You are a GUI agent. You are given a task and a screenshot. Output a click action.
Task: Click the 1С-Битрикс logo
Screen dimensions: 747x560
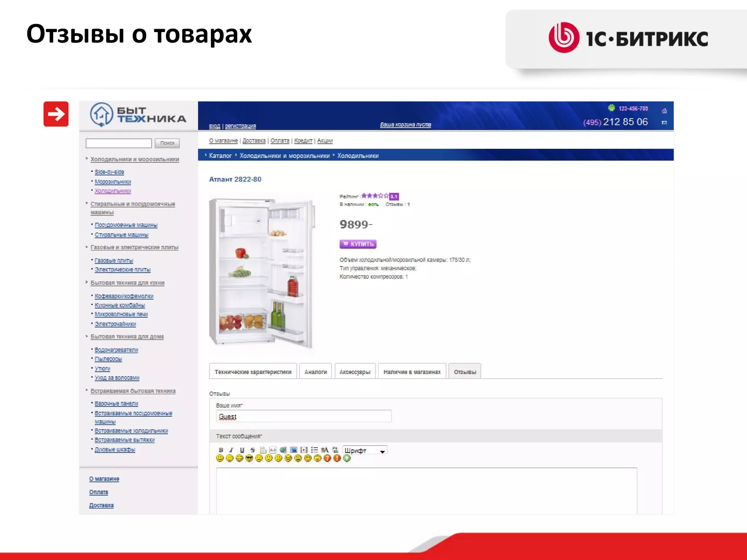coord(628,38)
